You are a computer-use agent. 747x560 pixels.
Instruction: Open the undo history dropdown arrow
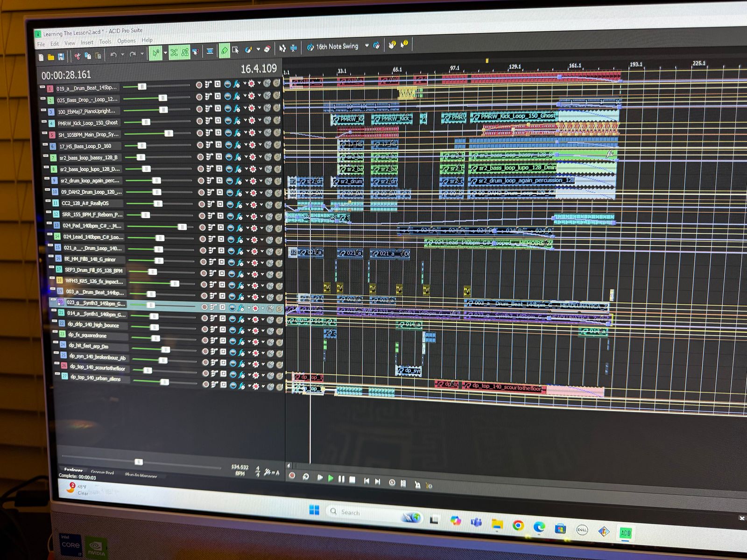123,55
